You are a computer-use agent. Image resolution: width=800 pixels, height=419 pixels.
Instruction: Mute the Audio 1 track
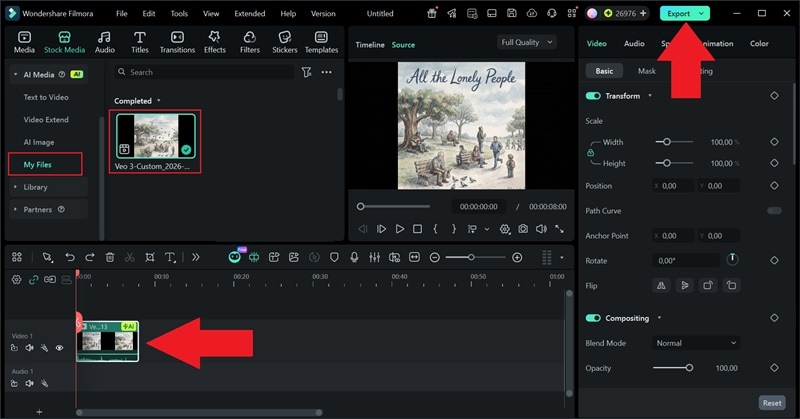(x=30, y=383)
